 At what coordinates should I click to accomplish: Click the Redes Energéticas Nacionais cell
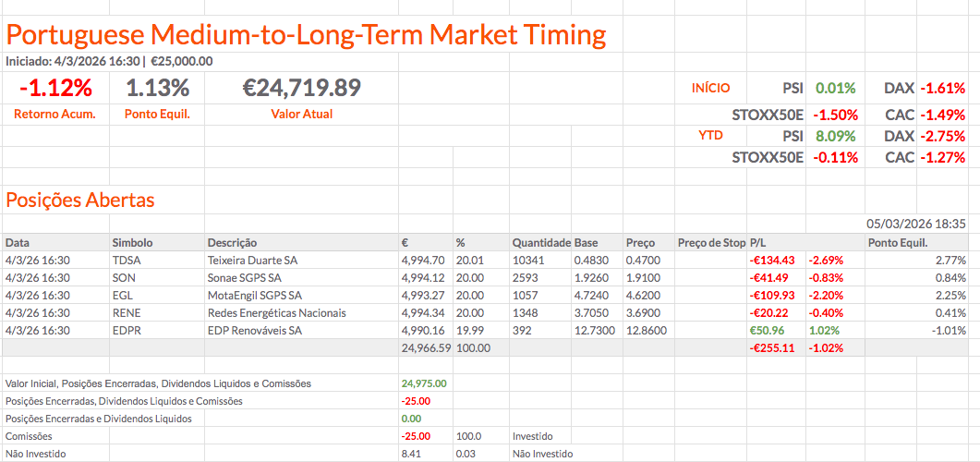276,313
